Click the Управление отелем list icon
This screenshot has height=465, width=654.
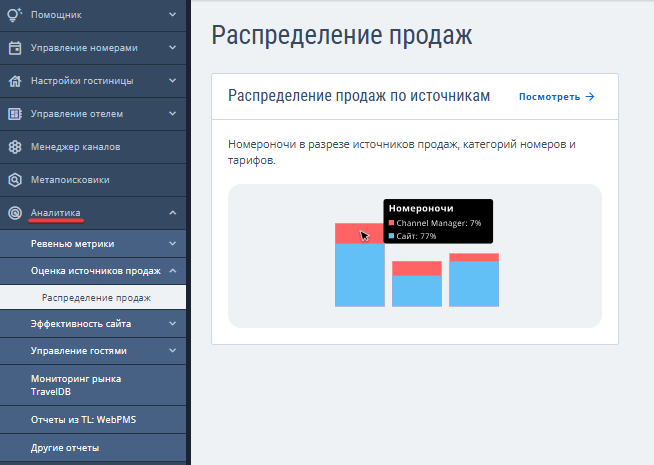click(x=15, y=113)
